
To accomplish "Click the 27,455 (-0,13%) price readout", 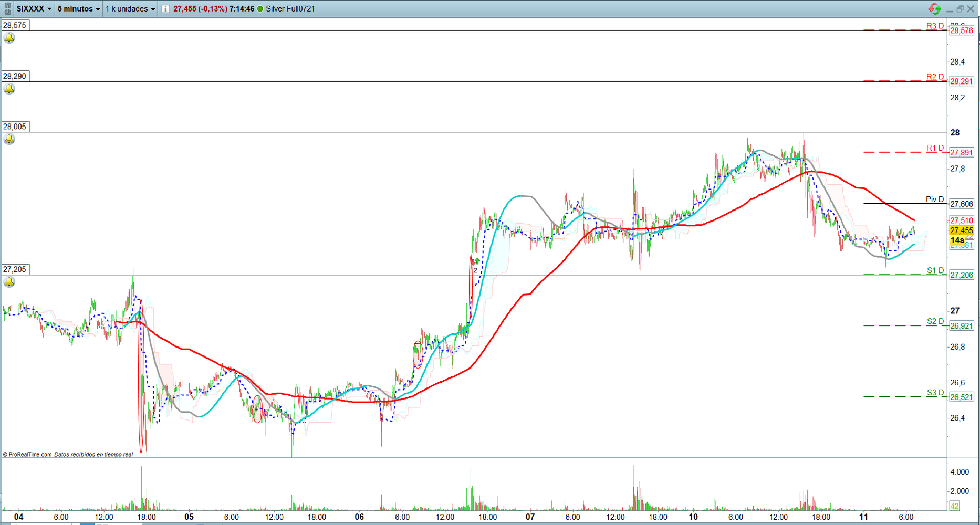I will click(x=200, y=9).
